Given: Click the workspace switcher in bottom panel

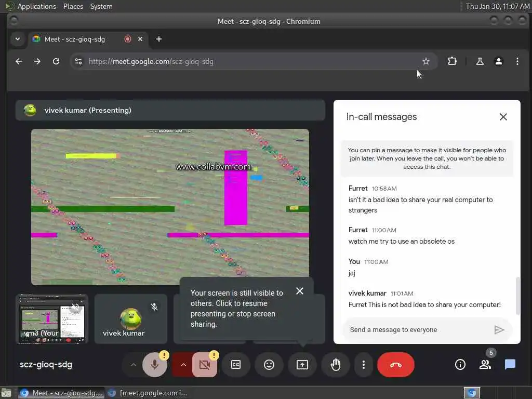Looking at the screenshot, I should point(472,393).
